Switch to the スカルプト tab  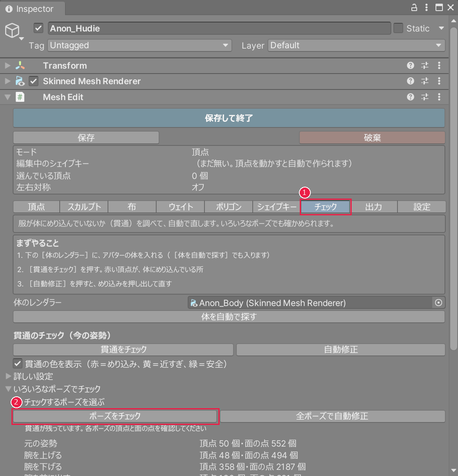(x=84, y=207)
